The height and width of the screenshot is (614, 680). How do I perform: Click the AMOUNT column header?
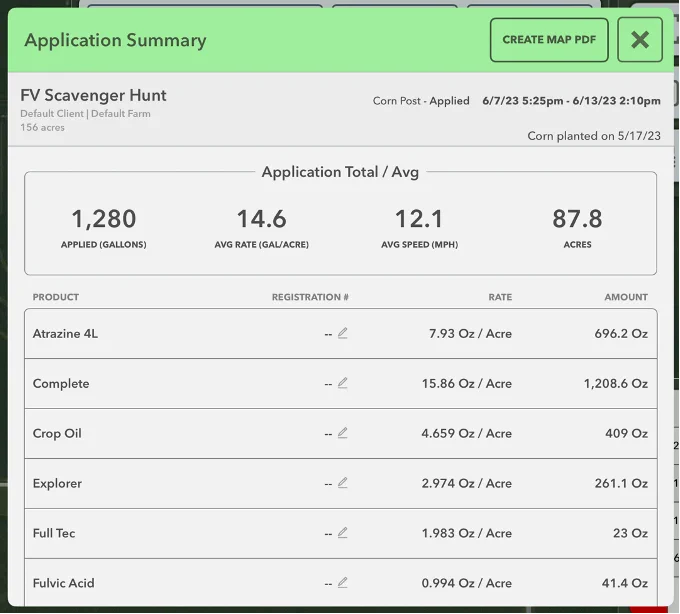626,297
